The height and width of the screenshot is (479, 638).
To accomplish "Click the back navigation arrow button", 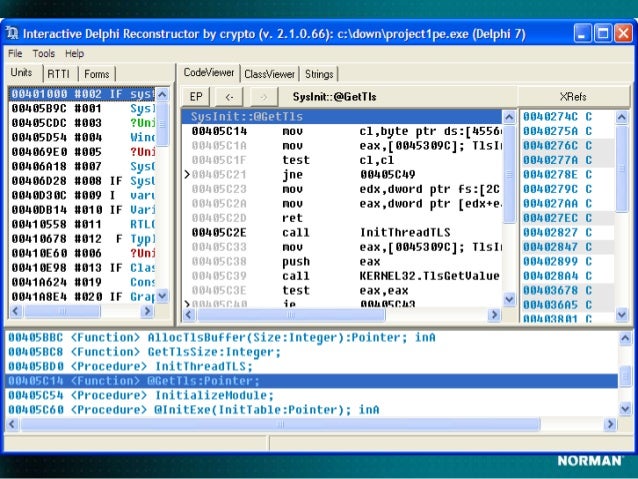I will click(229, 97).
